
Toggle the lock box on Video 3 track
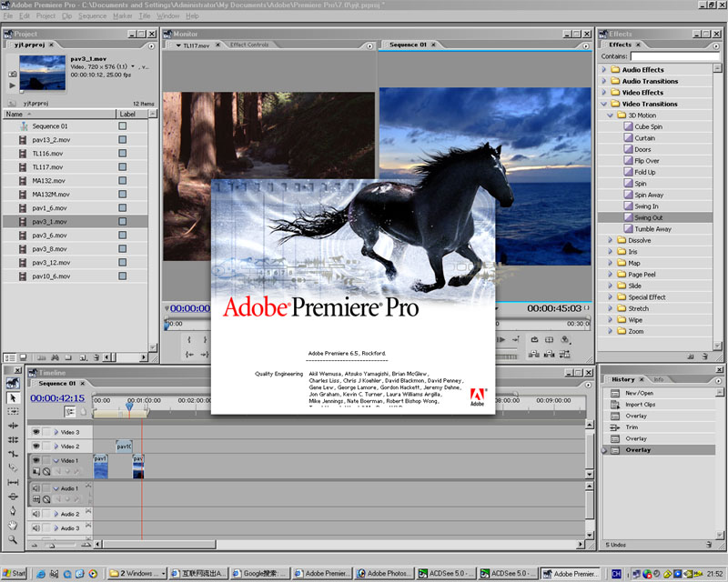[46, 432]
